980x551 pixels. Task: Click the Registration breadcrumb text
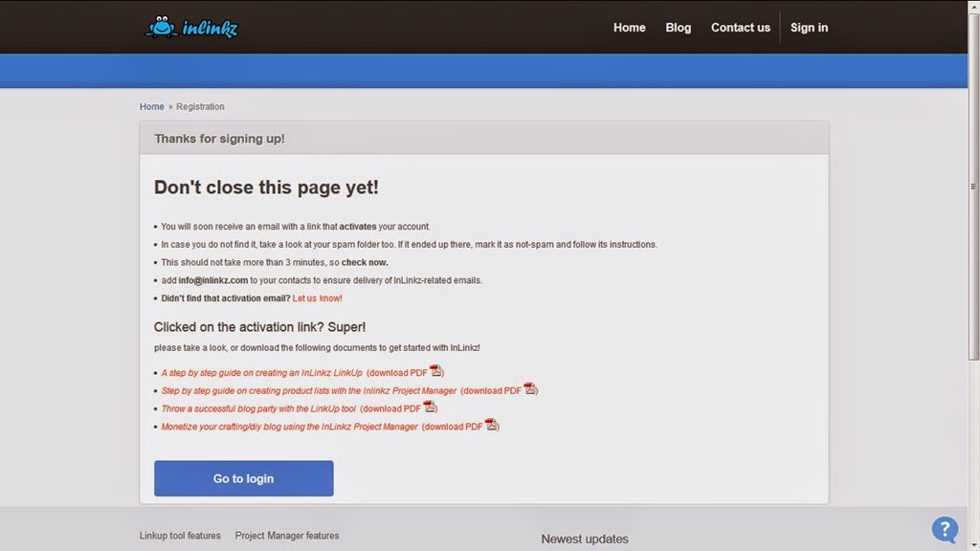(200, 107)
